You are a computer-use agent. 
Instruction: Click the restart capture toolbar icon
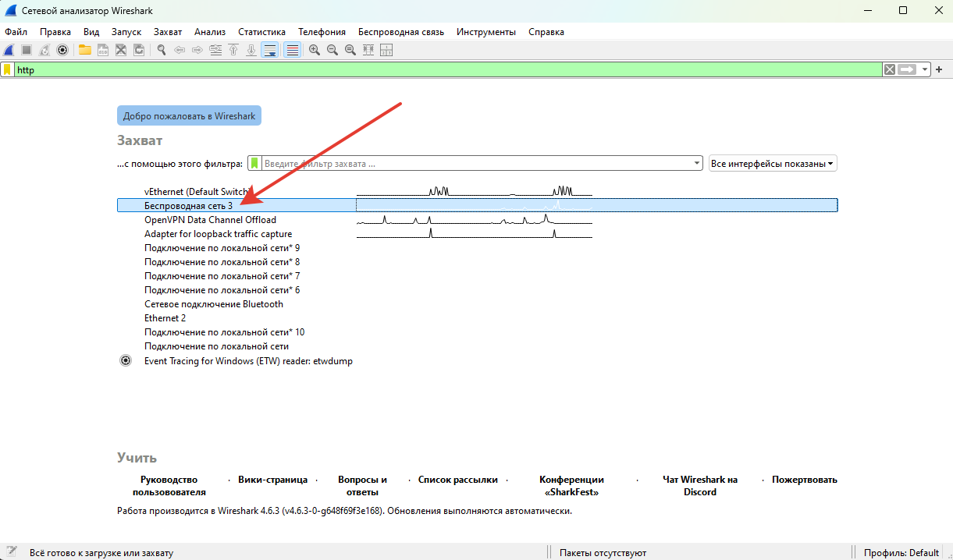[44, 50]
